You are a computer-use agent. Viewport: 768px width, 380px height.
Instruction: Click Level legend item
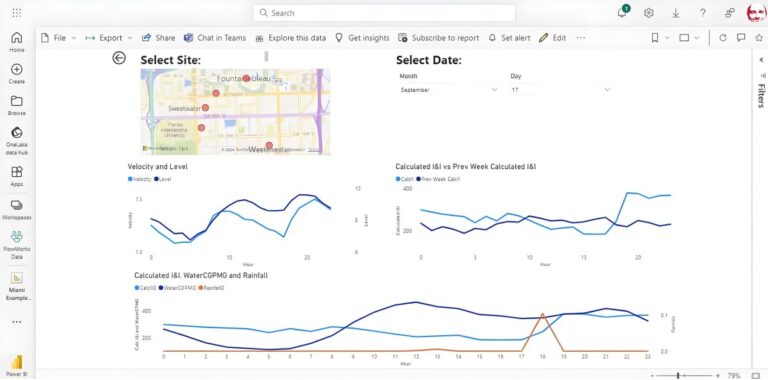click(163, 179)
